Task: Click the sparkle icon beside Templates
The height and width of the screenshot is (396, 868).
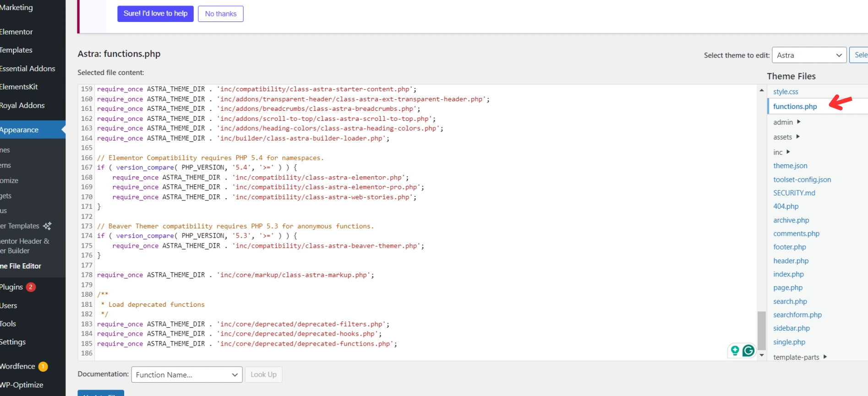Action: (47, 226)
